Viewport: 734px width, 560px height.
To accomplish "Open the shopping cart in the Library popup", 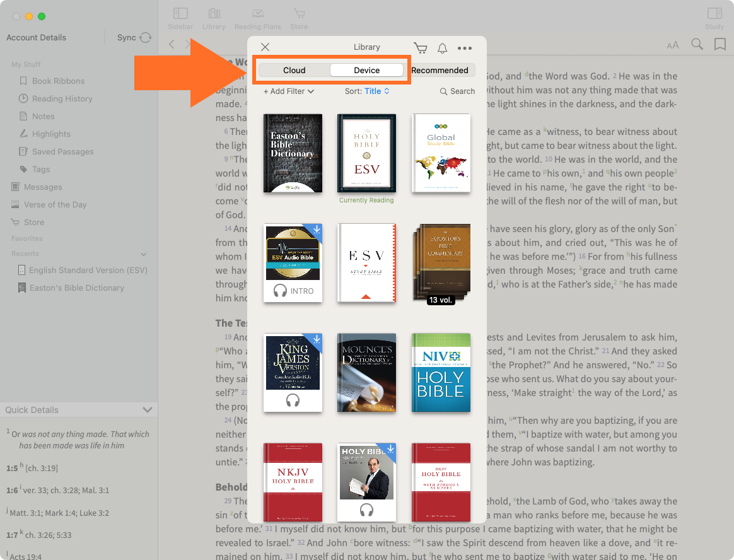I will [421, 48].
